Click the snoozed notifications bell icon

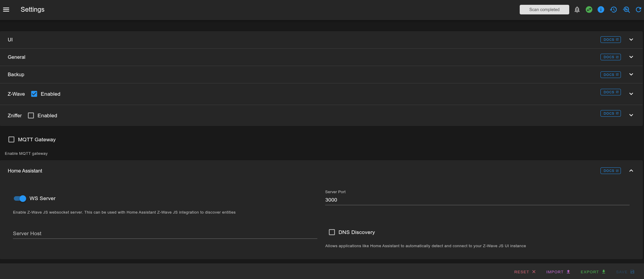coord(577,10)
